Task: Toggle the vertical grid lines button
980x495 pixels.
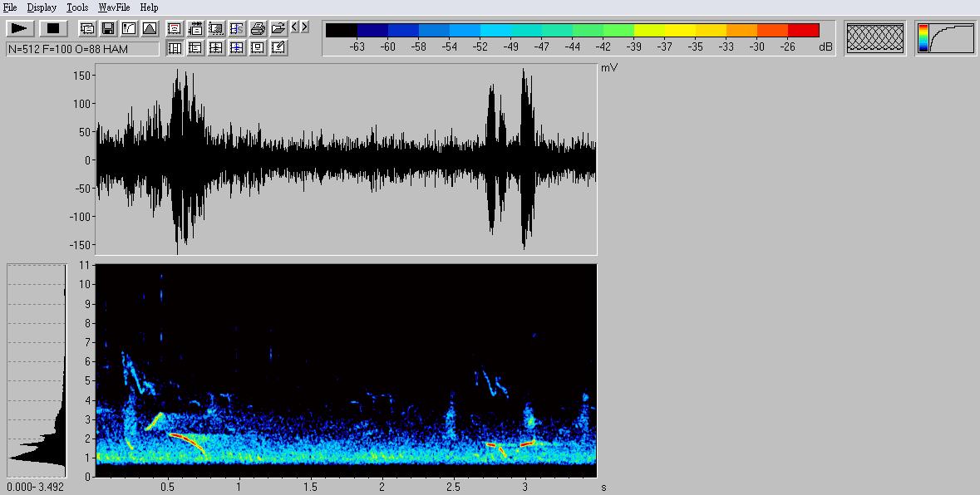Action: [175, 48]
